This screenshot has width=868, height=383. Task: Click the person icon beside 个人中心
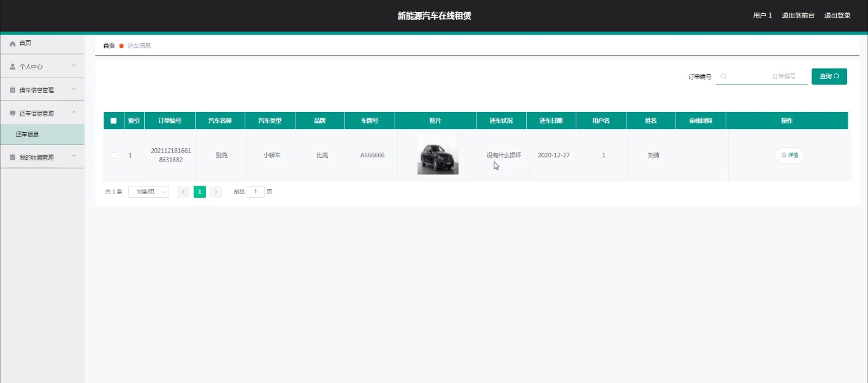pyautogui.click(x=12, y=66)
